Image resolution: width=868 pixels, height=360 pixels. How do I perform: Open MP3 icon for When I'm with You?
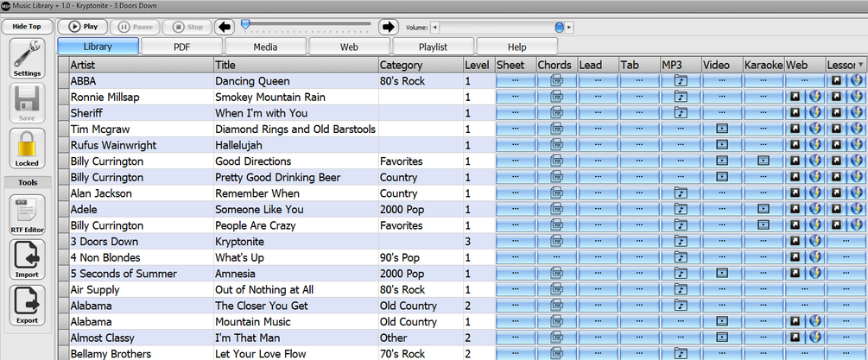[681, 113]
